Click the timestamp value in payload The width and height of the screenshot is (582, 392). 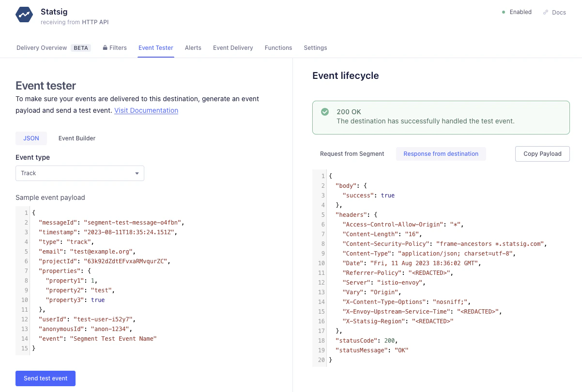click(x=130, y=232)
